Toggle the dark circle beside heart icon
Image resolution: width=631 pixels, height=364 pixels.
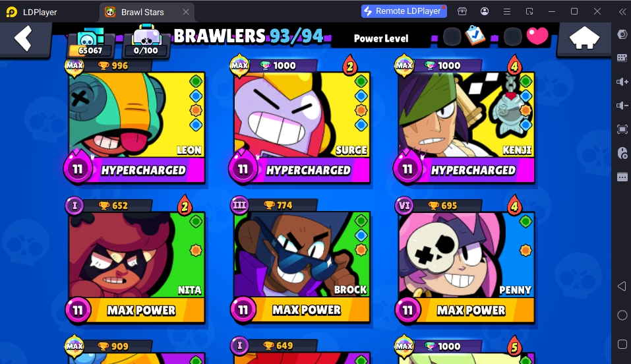coord(512,37)
